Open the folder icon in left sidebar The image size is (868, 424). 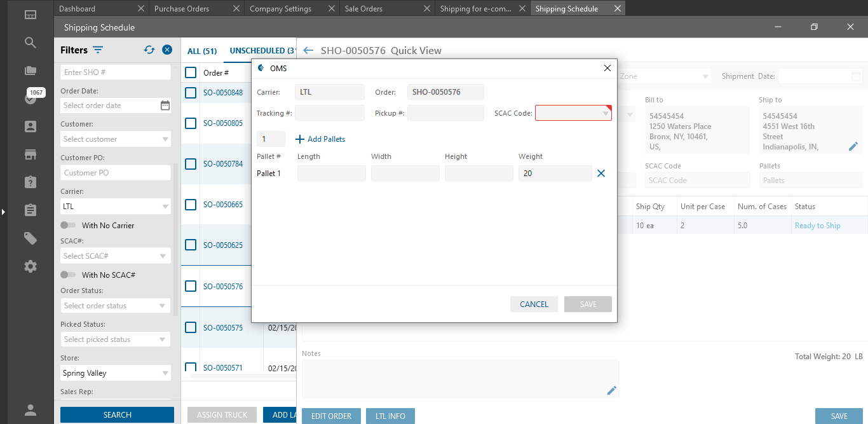tap(30, 71)
